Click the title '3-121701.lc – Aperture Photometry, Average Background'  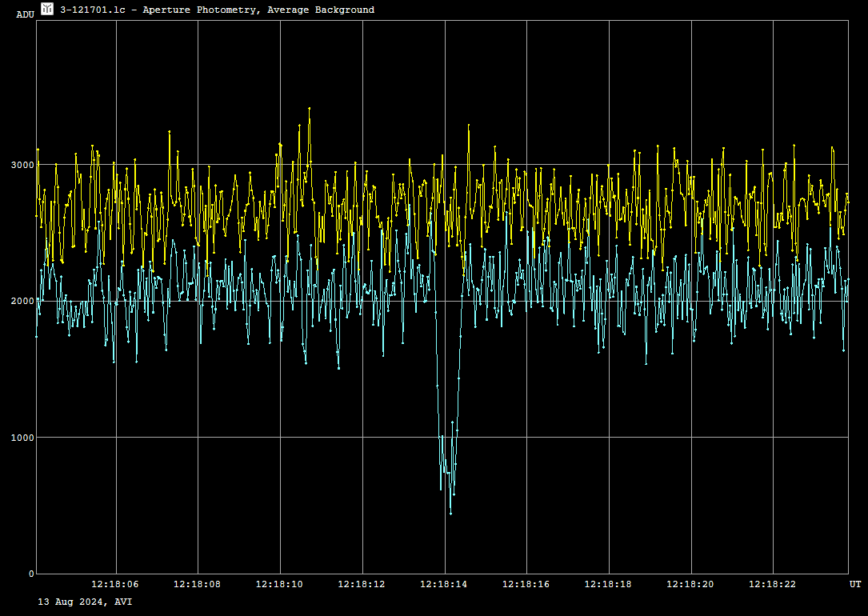pyautogui.click(x=217, y=10)
